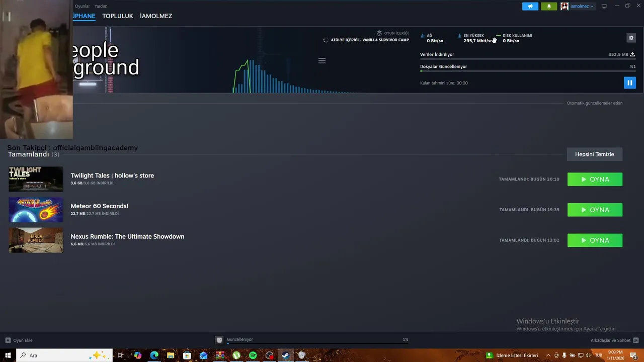The width and height of the screenshot is (644, 362).
Task: Click the download icon next to 352,5 MB
Action: pos(632,54)
